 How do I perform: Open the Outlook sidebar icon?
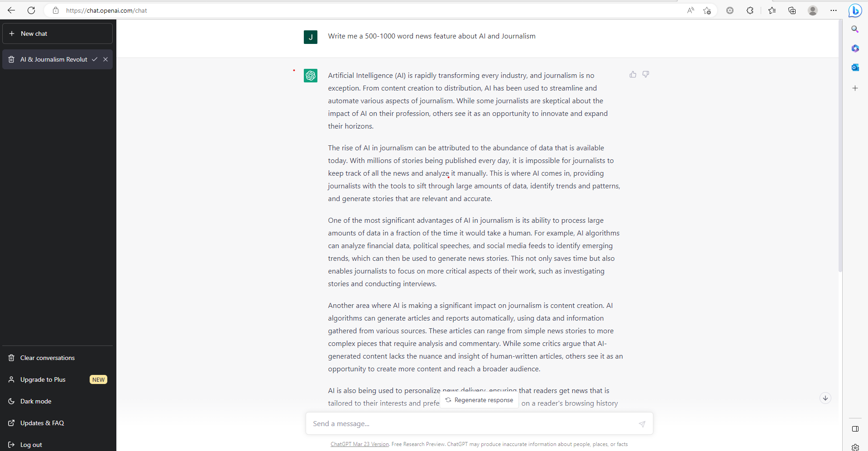[855, 67]
